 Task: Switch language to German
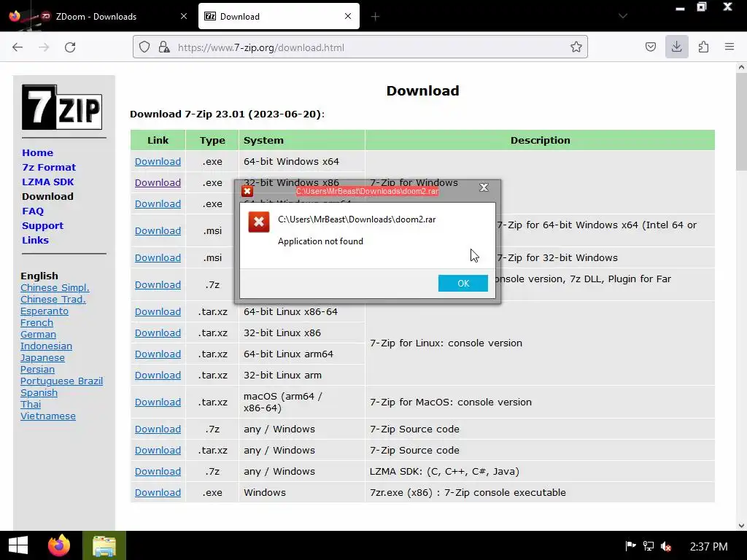pos(38,334)
